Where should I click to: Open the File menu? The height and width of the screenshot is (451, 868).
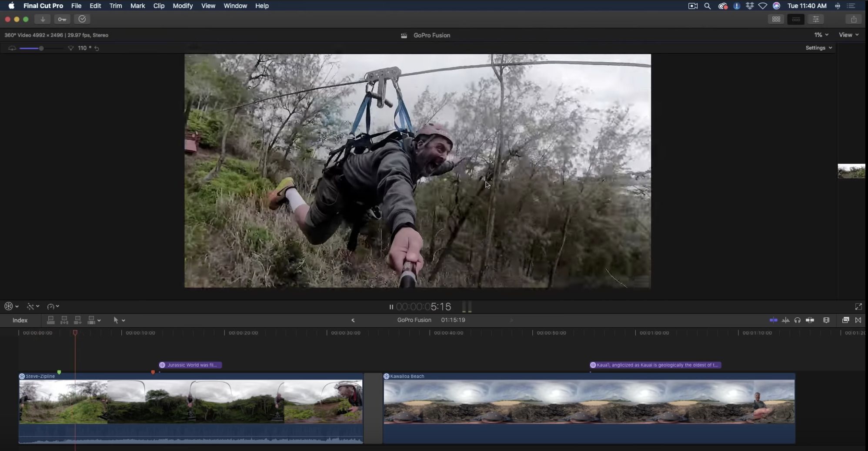[77, 6]
